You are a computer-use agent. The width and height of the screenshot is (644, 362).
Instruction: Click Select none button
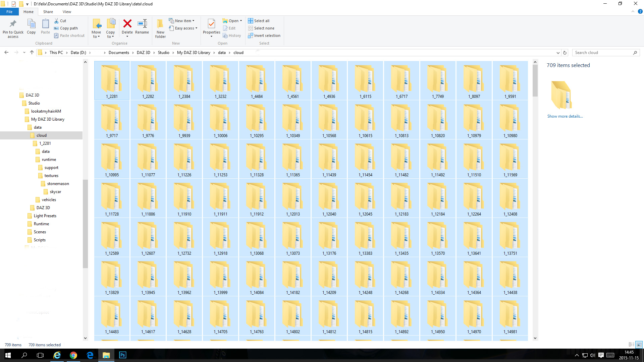pos(264,28)
